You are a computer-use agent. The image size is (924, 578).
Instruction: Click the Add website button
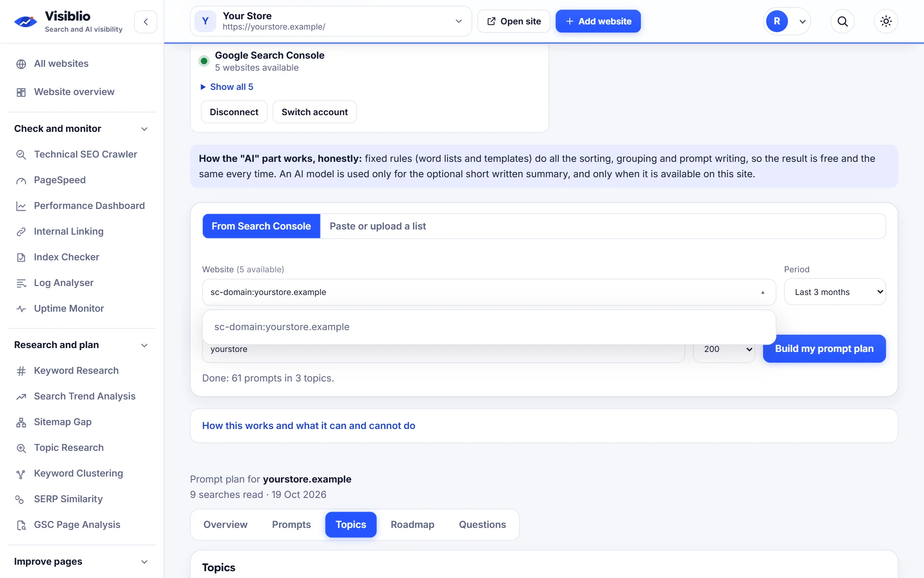598,21
